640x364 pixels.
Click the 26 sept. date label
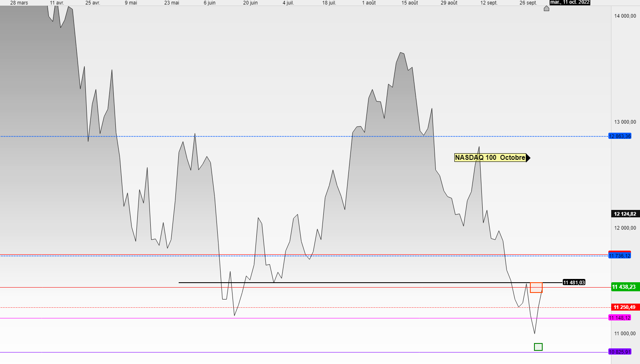coord(528,3)
